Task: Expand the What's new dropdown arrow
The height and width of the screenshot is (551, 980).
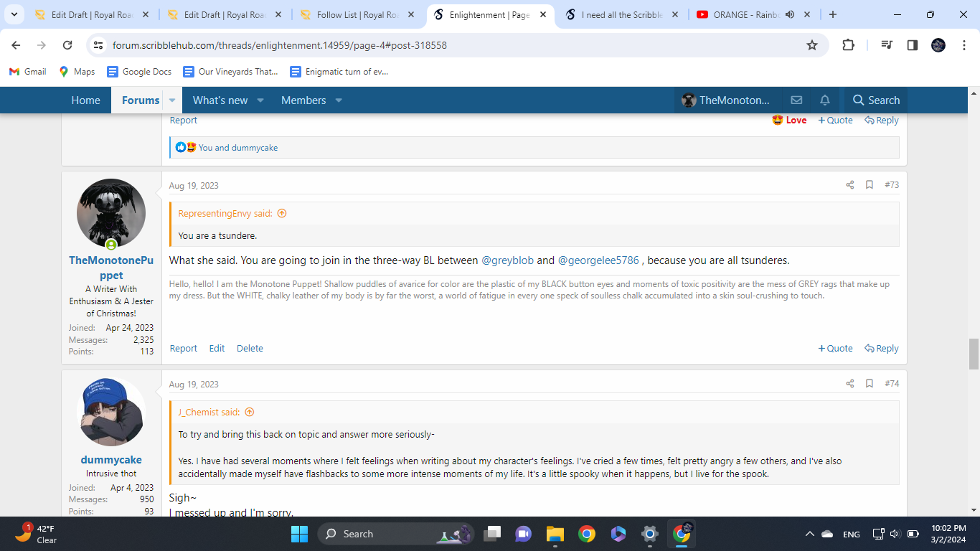Action: coord(260,100)
